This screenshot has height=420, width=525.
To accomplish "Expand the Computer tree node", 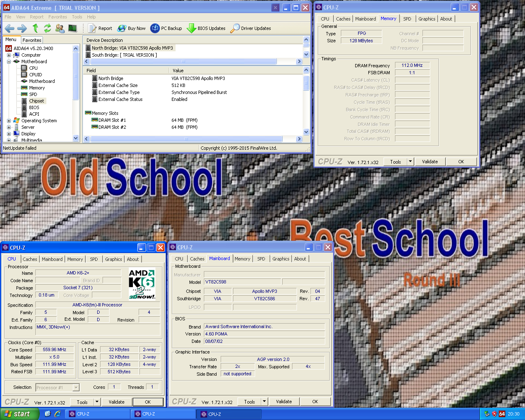I will (x=9, y=55).
